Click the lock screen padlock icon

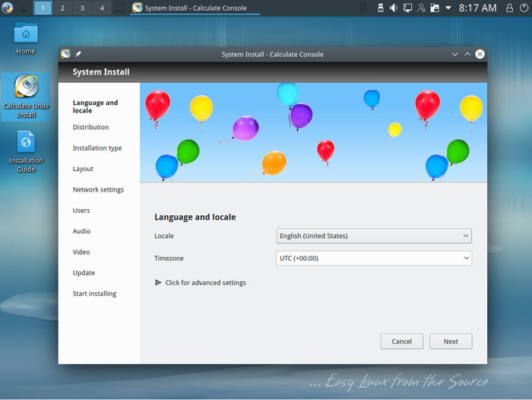coord(508,8)
